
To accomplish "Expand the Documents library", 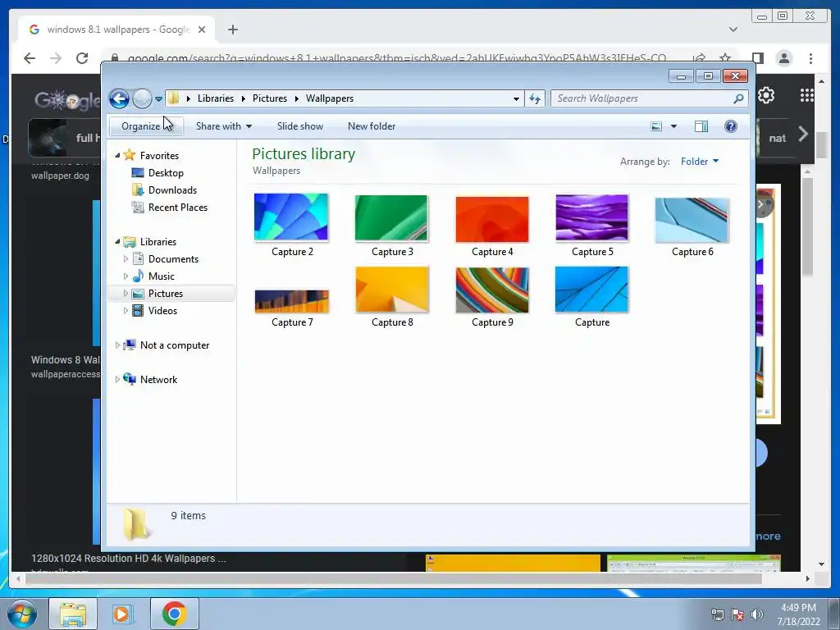I will pyautogui.click(x=126, y=258).
